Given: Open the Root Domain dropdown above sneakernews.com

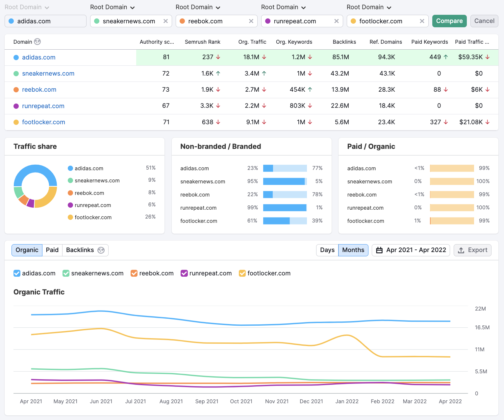Looking at the screenshot, I should [x=112, y=7].
